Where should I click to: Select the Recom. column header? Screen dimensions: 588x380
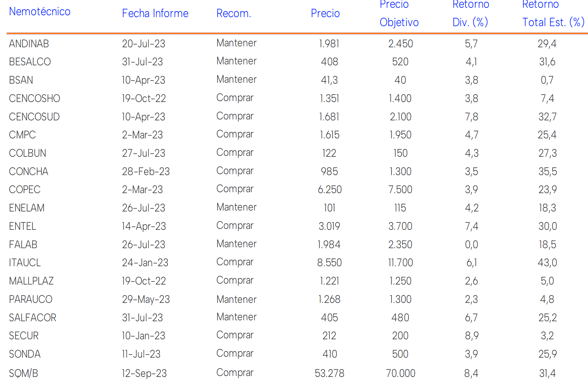tap(234, 13)
